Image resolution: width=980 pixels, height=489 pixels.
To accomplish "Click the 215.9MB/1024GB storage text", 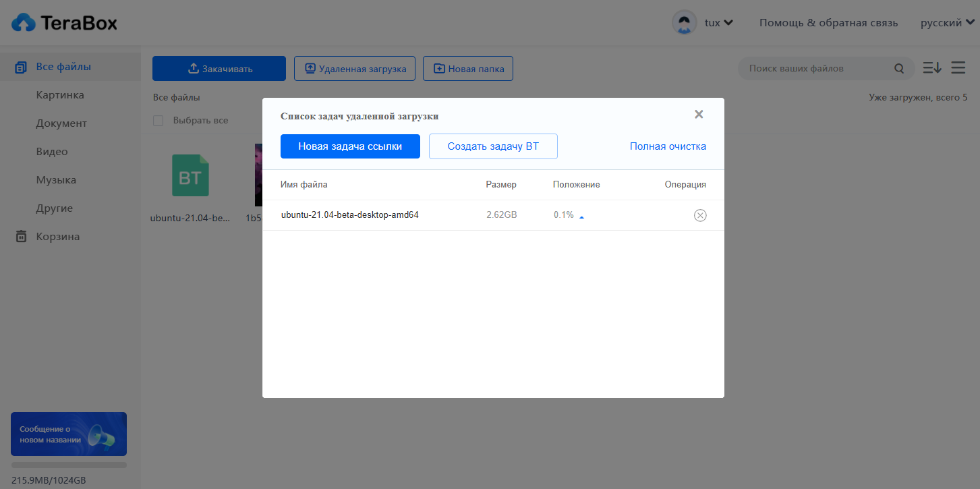I will click(49, 481).
